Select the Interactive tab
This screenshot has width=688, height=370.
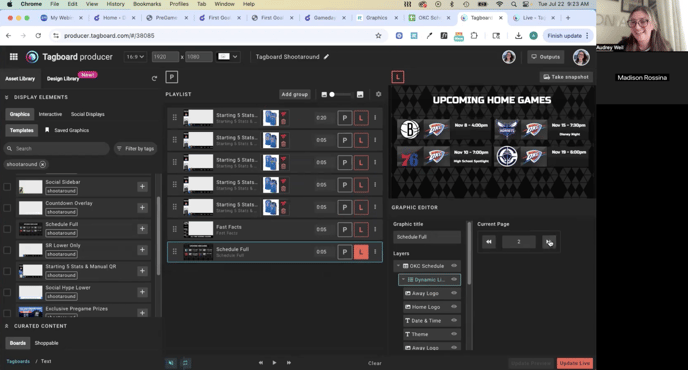click(50, 114)
